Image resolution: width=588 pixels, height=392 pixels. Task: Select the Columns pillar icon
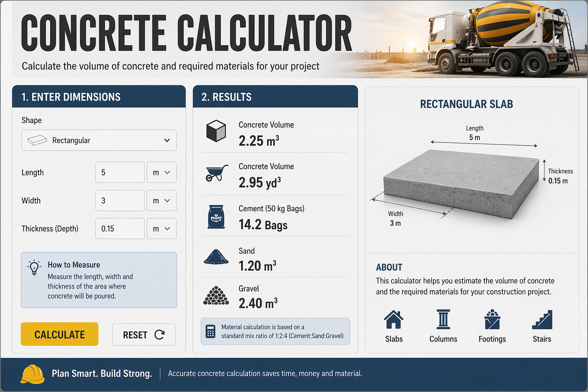tap(443, 320)
